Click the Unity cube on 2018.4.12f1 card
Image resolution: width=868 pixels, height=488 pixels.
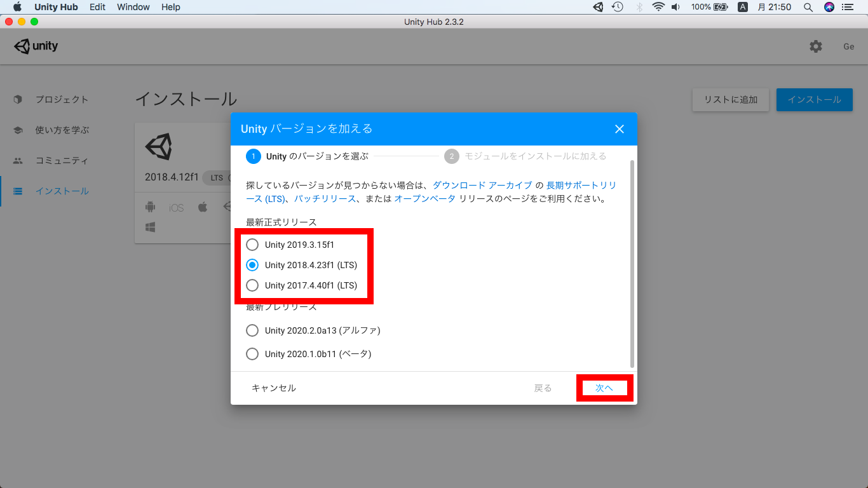tap(158, 147)
